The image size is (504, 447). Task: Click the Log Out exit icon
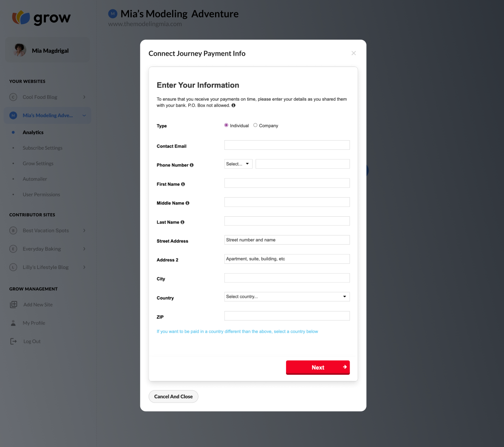[x=14, y=341]
